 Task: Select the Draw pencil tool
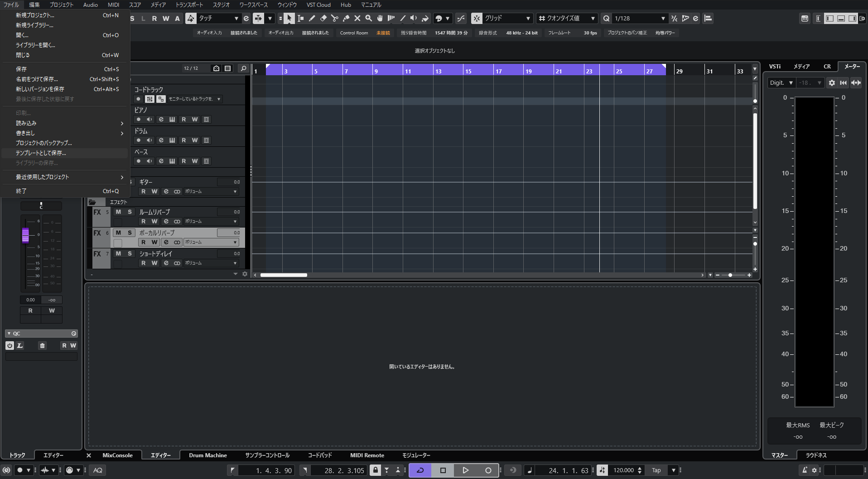pos(312,19)
